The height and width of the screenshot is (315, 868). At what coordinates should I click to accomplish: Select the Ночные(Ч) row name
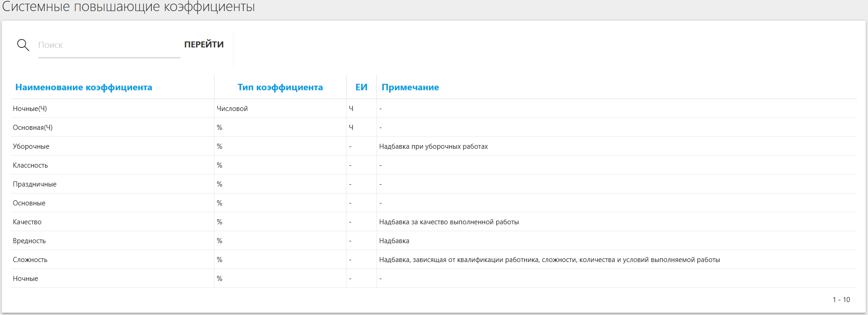click(30, 109)
